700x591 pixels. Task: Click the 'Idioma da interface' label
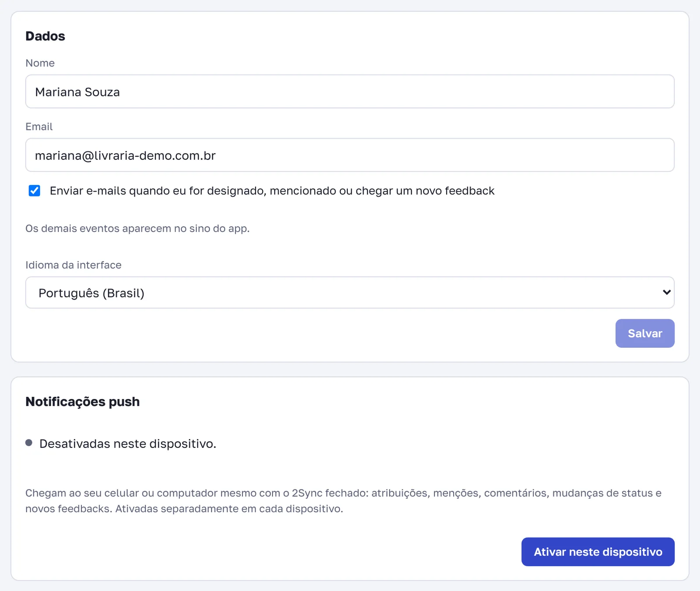[x=73, y=265]
